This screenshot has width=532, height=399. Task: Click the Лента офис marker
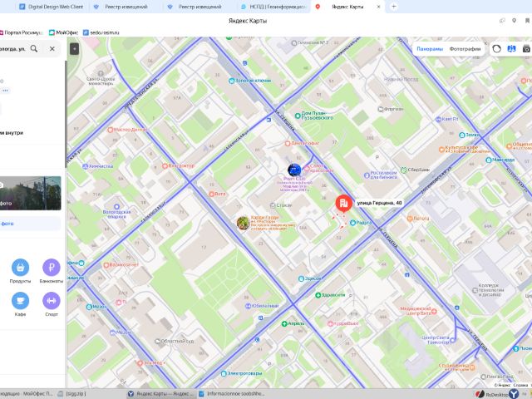[x=288, y=144]
